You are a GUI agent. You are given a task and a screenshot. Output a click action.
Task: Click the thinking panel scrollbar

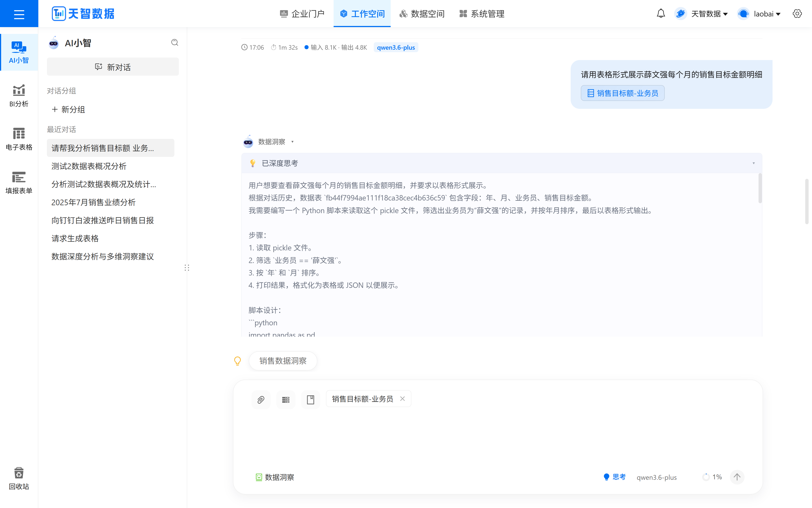[760, 188]
